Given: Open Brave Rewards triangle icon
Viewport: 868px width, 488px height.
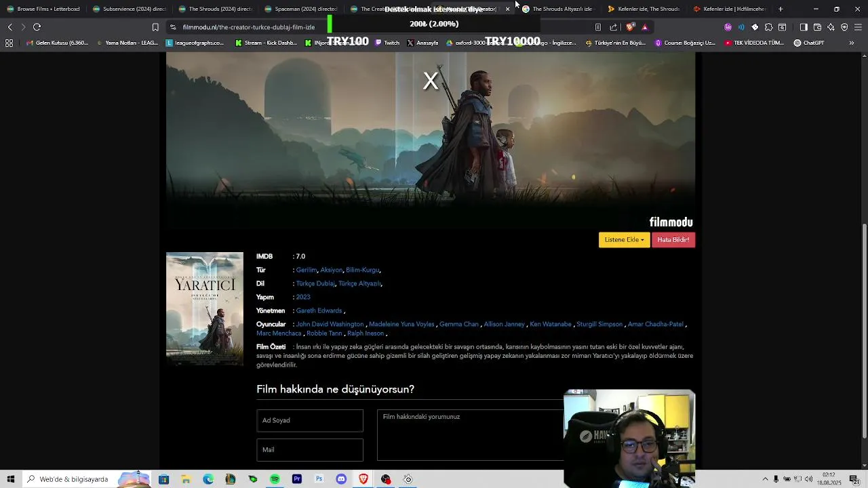Looking at the screenshot, I should pos(645,27).
